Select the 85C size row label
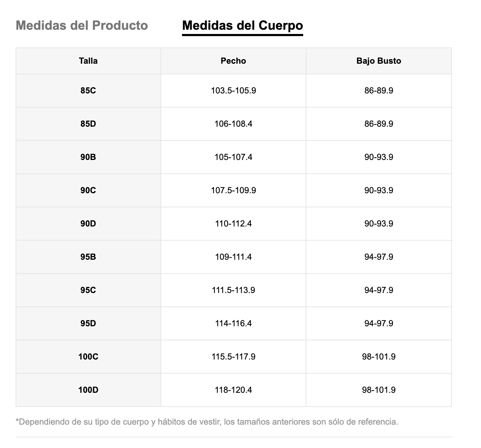The image size is (481, 448). tap(88, 91)
